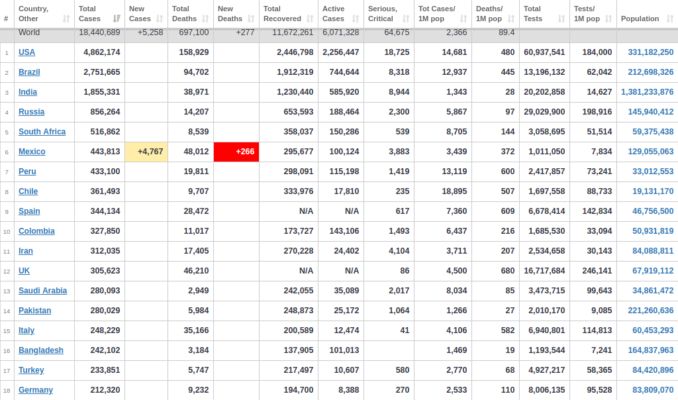The width and height of the screenshot is (678, 400).
Task: Open Saudi Arabia country details
Action: (43, 290)
